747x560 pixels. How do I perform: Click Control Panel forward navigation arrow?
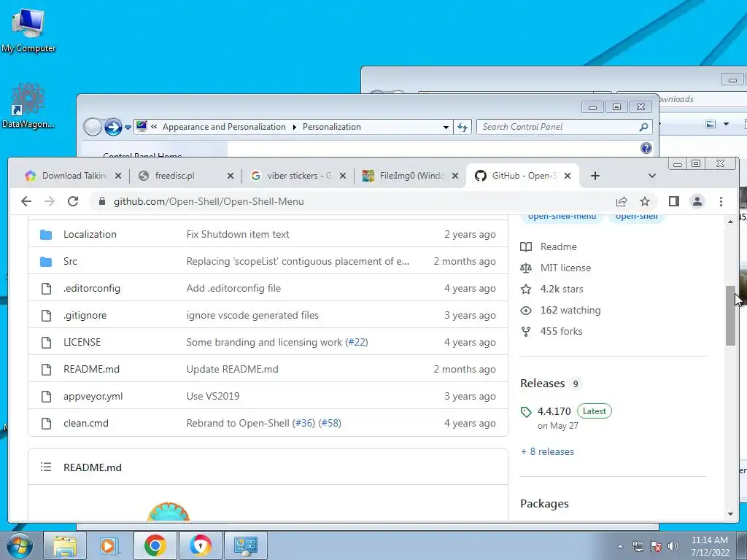coord(113,127)
